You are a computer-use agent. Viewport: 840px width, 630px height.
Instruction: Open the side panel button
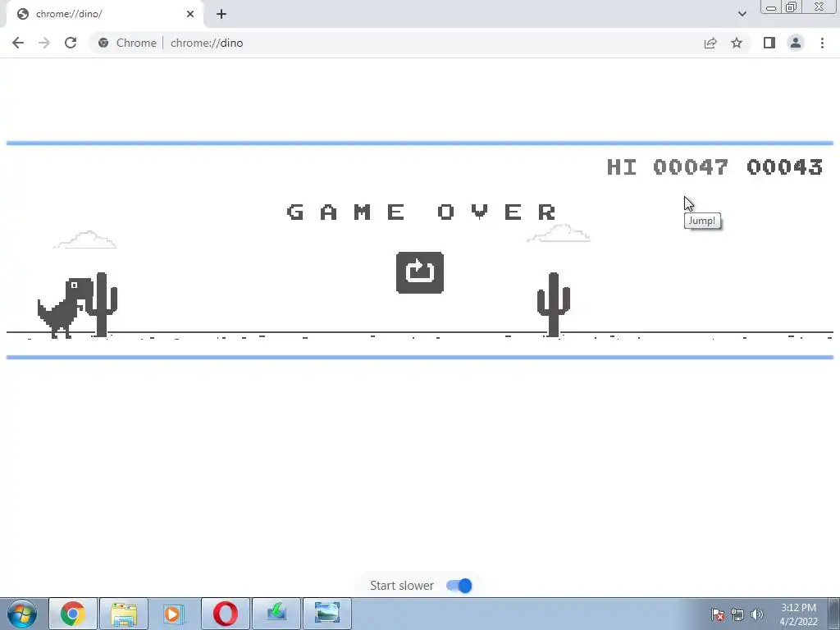click(x=769, y=43)
